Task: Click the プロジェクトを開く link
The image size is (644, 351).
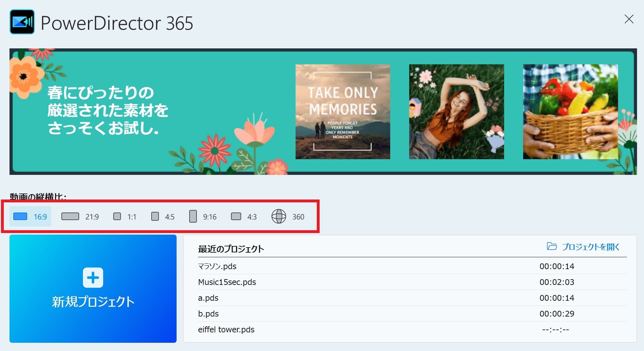Action: point(591,247)
